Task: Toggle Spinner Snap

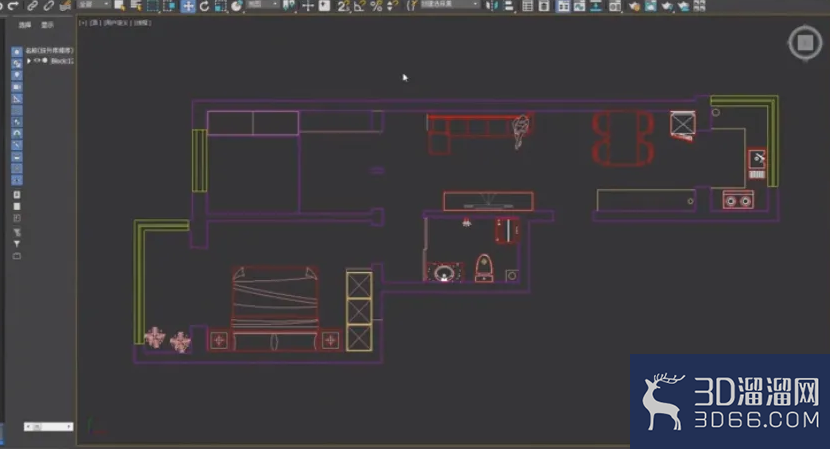Action: pyautogui.click(x=392, y=6)
